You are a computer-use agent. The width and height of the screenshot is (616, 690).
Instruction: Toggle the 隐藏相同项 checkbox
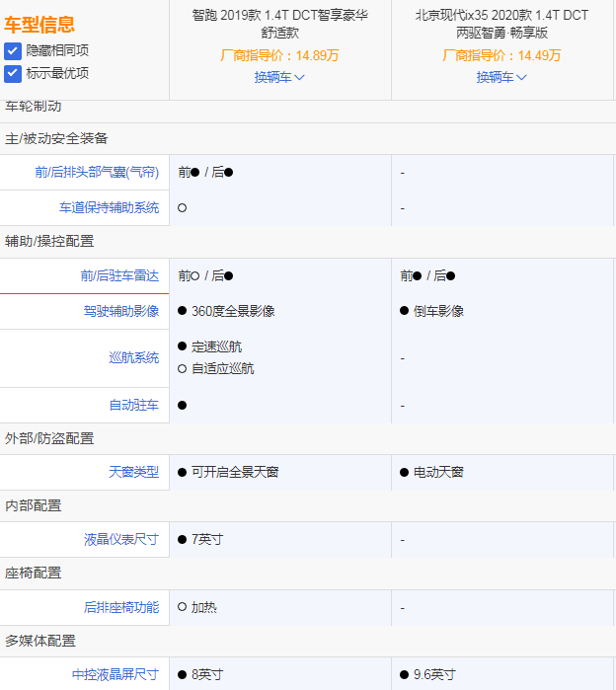pos(13,50)
